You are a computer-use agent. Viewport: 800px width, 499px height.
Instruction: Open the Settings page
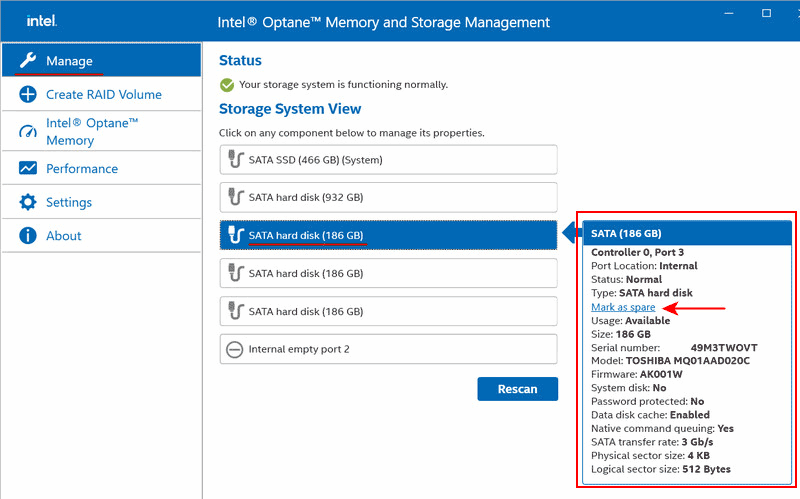(x=69, y=203)
